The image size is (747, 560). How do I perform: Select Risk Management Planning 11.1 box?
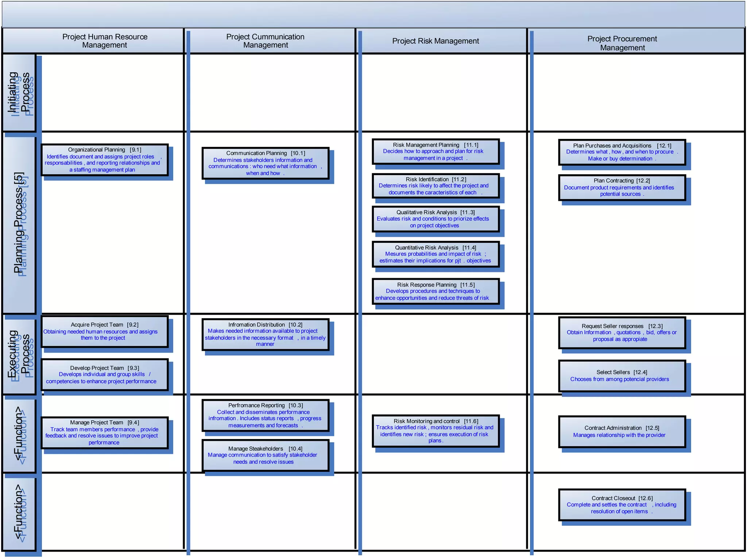(x=436, y=151)
